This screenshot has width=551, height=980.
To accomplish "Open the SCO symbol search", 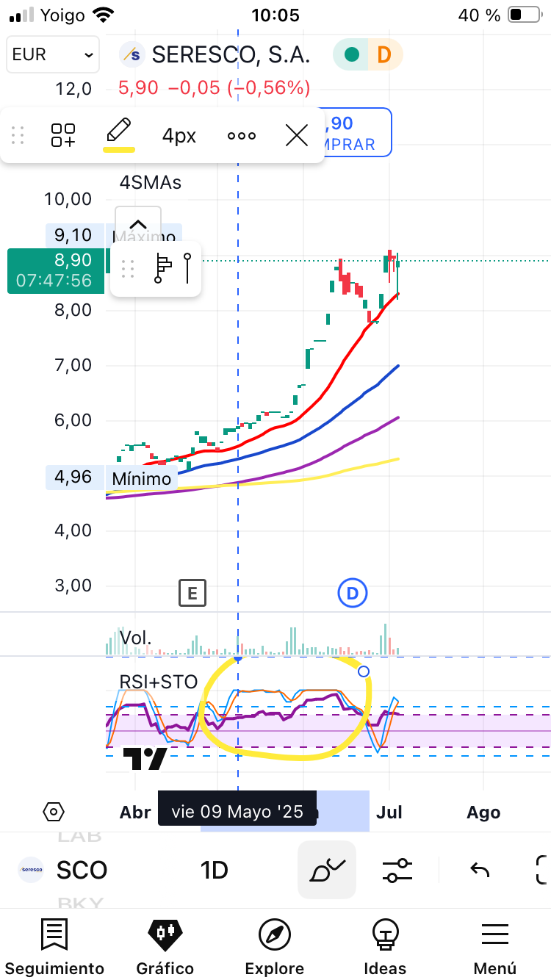I will pos(82,870).
